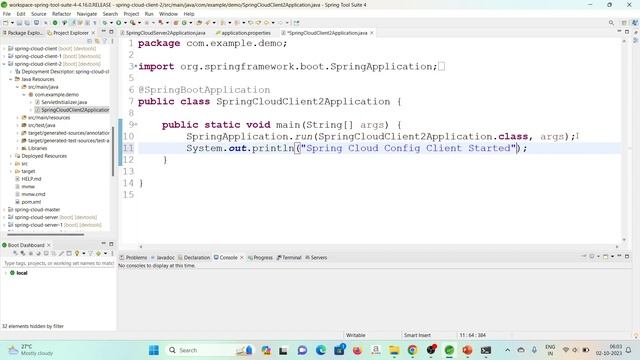Open the Navigate menu

[87, 14]
